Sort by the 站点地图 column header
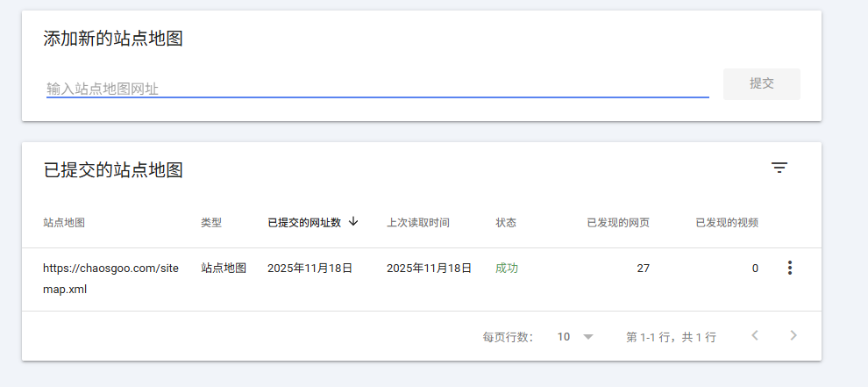The image size is (868, 387). point(64,223)
